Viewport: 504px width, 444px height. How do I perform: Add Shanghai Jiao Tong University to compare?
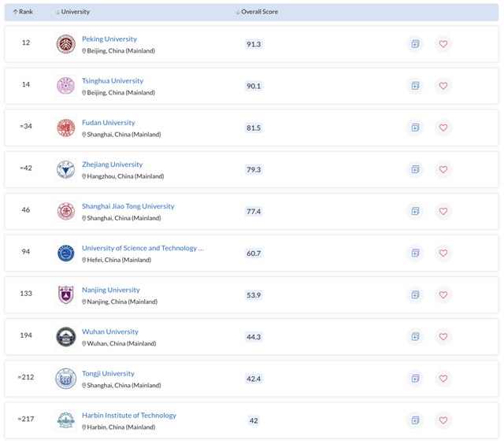(415, 211)
